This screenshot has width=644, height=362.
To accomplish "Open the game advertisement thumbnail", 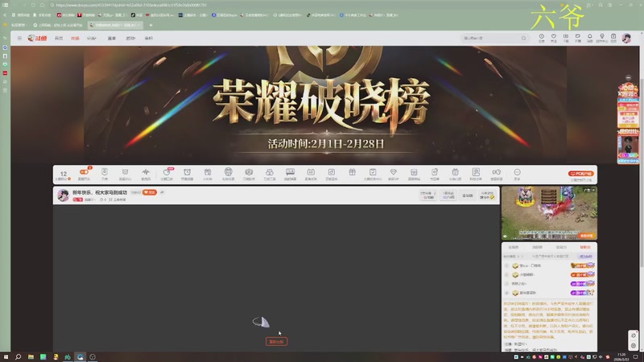I will (549, 213).
